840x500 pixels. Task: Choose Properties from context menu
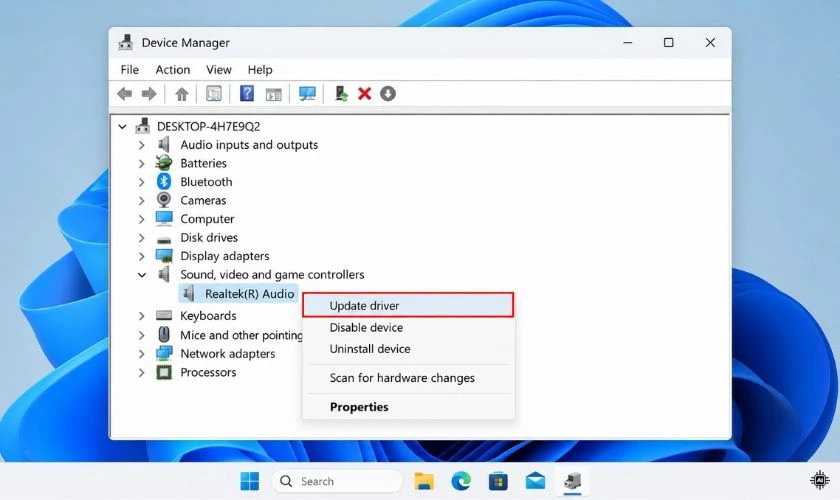408,407
